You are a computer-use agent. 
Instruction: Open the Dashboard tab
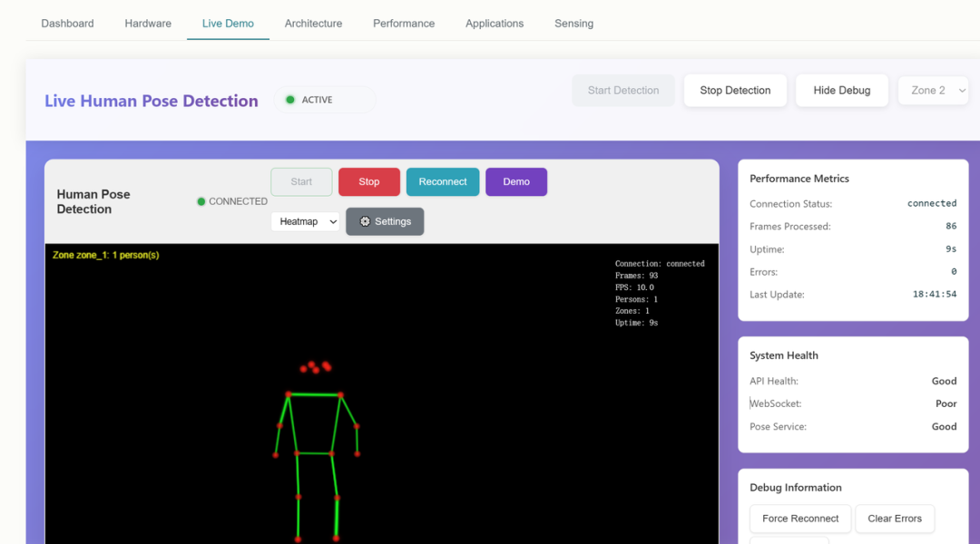point(67,24)
